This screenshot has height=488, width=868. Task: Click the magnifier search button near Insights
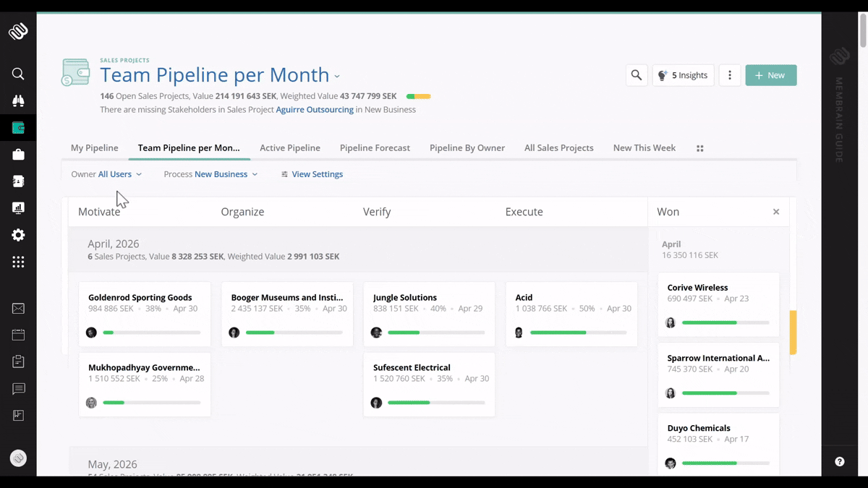click(637, 75)
